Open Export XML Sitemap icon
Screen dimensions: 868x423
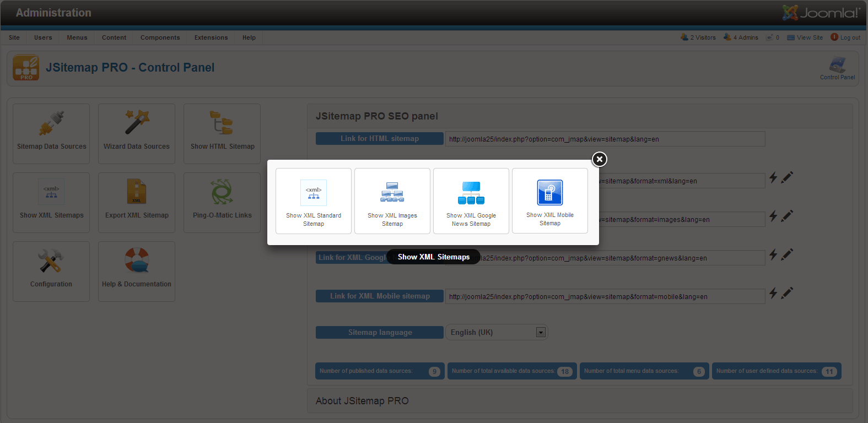[x=137, y=193]
